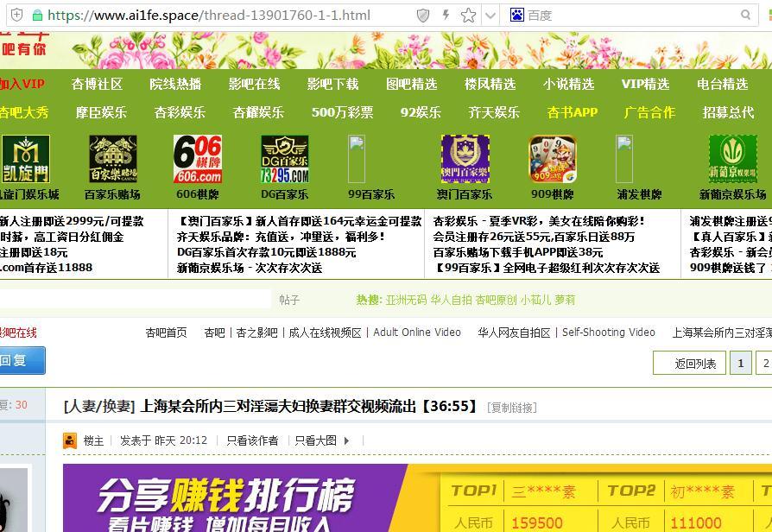Filter posts with 只看该作者
This screenshot has height=532, width=772.
coord(252,440)
